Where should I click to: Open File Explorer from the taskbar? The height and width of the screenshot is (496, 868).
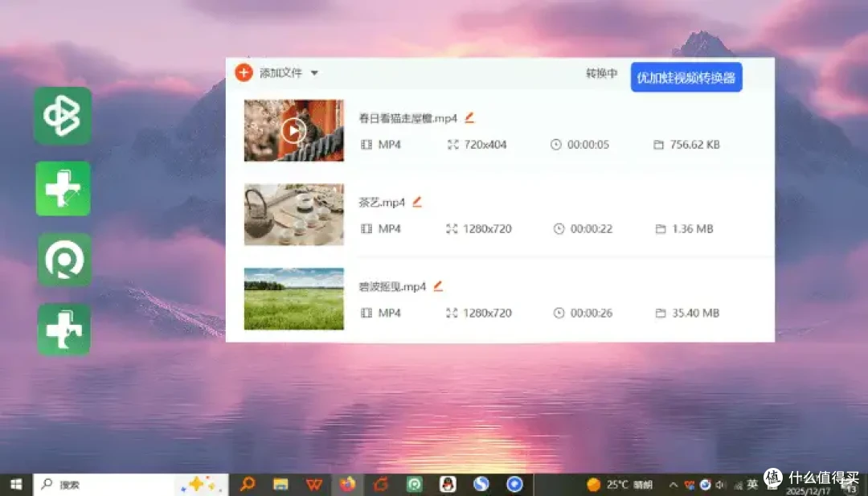pyautogui.click(x=280, y=485)
